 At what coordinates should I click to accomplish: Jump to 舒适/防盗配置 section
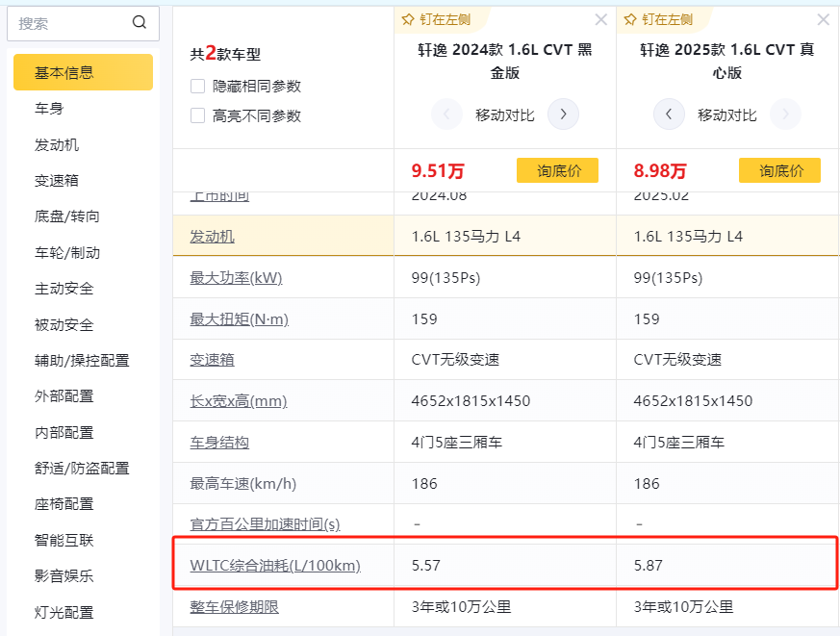pos(82,469)
